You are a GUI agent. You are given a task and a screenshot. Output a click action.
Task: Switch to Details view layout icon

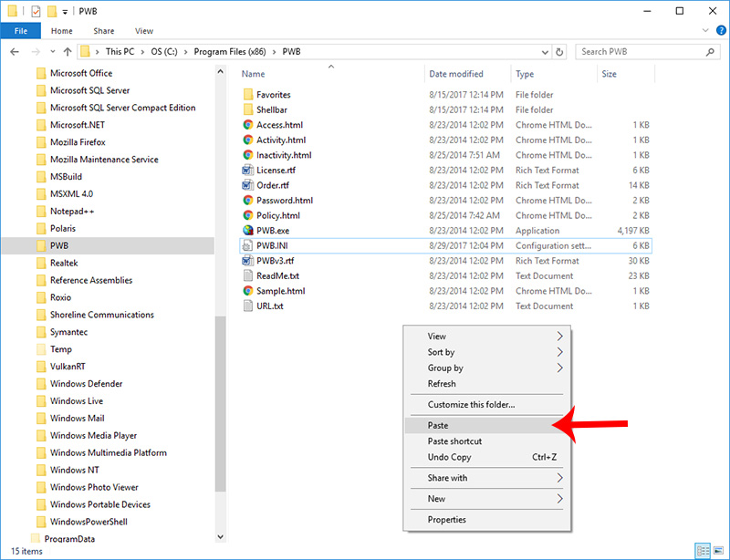coord(703,551)
